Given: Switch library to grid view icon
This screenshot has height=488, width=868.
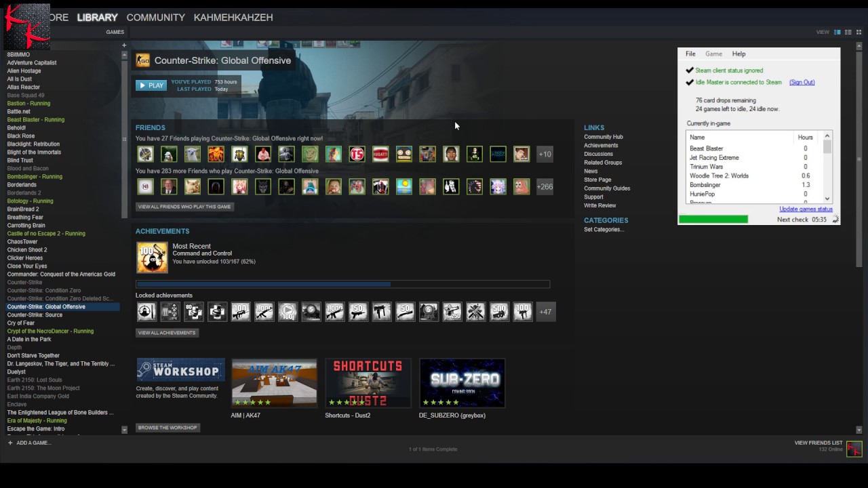Looking at the screenshot, I should (x=859, y=32).
